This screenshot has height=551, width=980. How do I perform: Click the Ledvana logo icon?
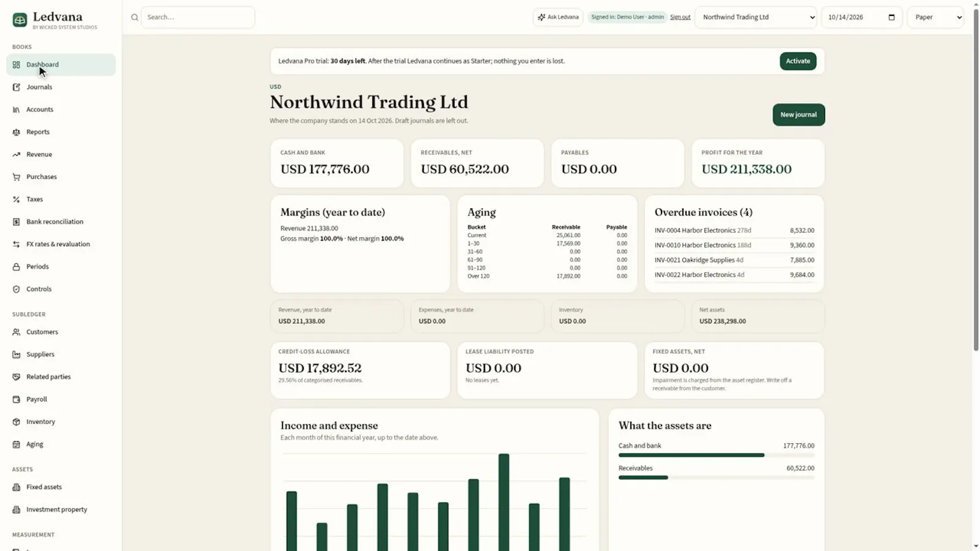point(20,20)
